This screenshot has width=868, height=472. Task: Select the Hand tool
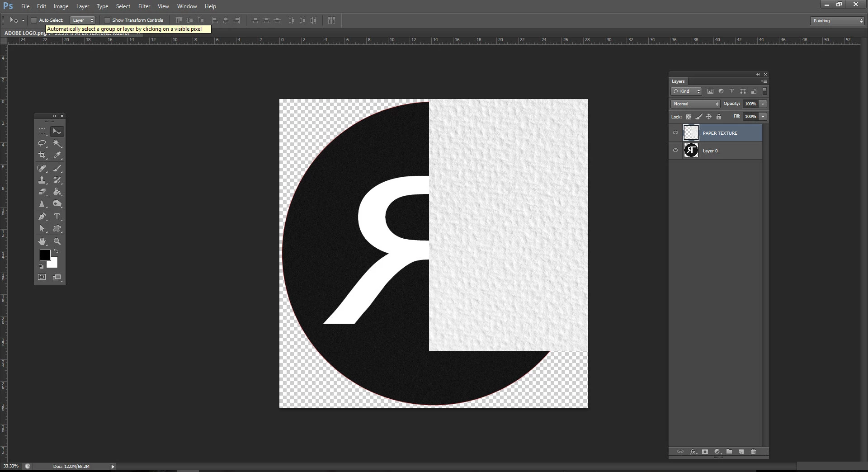tap(42, 241)
